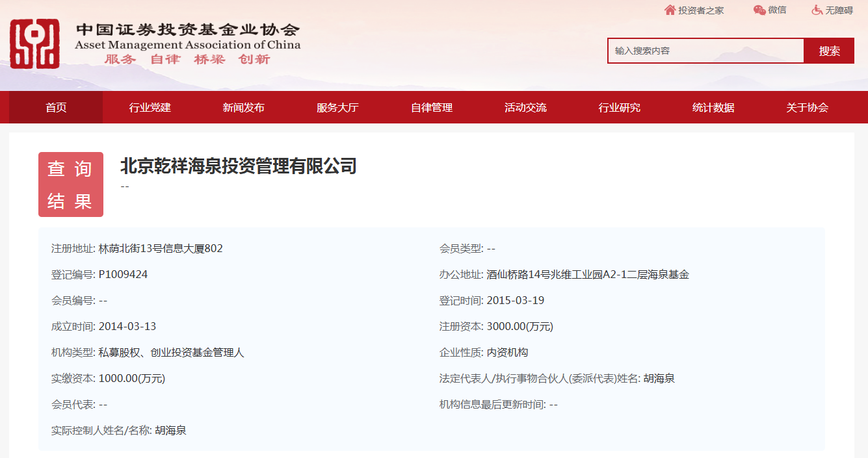Open the 统计数据 menu
The width and height of the screenshot is (868, 458).
pos(713,108)
